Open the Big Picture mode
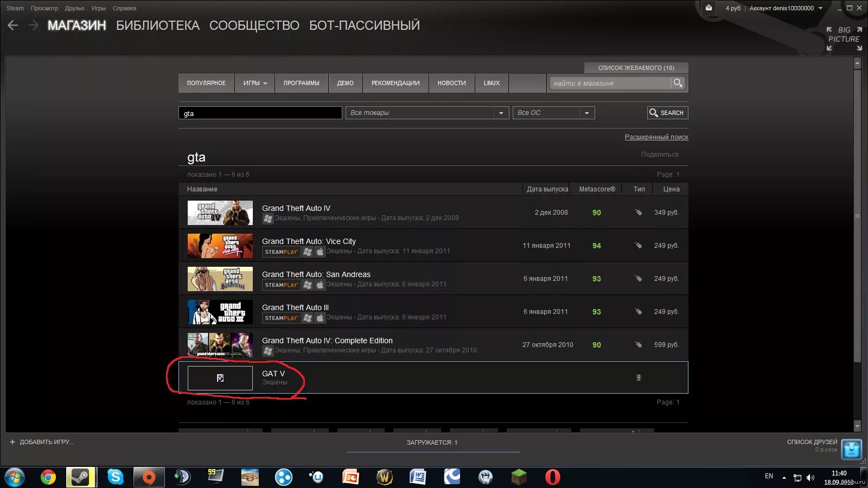The height and width of the screenshot is (488, 868). pos(844,38)
